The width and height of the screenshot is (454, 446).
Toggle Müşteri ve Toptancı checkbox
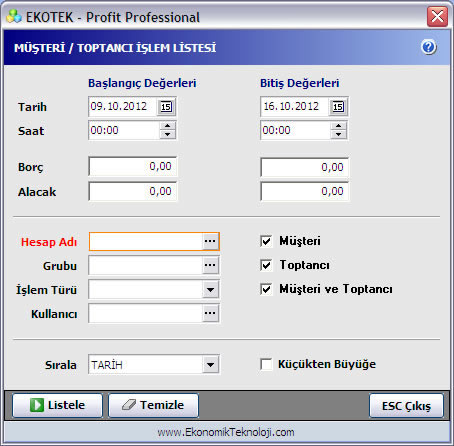(x=266, y=289)
